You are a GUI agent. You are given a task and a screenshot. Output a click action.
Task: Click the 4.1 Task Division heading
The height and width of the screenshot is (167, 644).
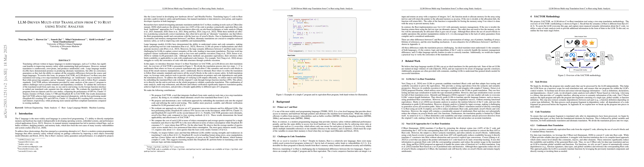coord(539,82)
